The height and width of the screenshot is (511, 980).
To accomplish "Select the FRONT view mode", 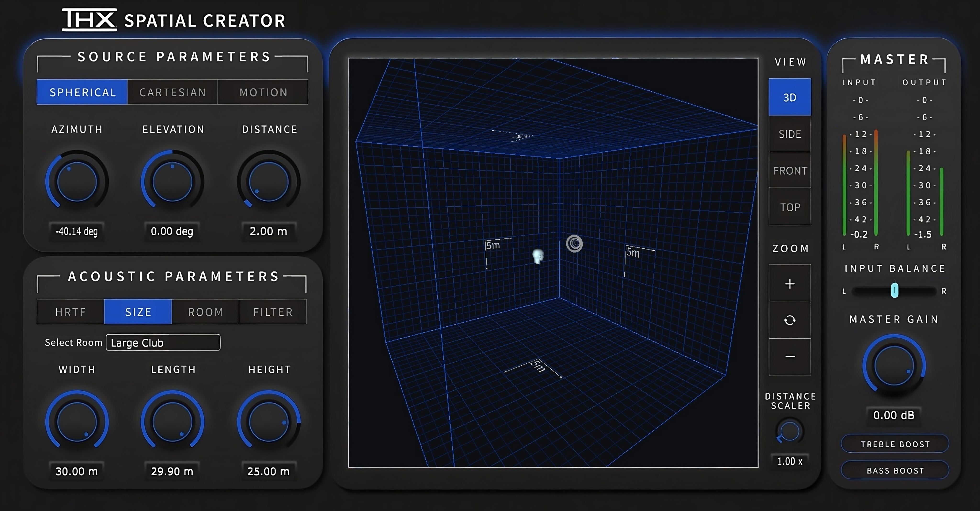I will [790, 170].
